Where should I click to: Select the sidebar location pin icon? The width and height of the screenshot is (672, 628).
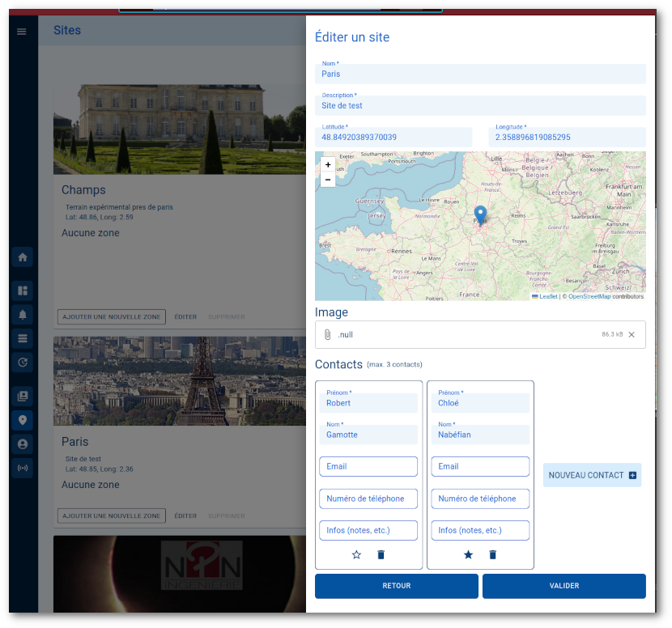(x=23, y=420)
